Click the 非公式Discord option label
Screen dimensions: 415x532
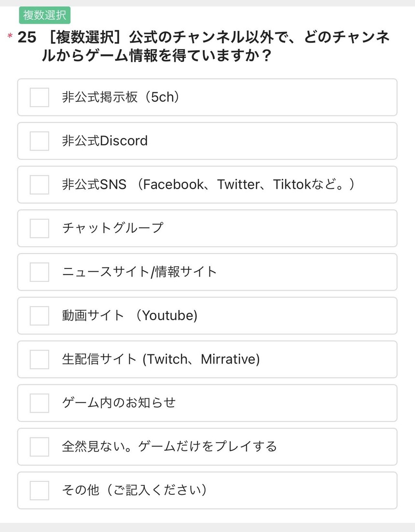pyautogui.click(x=105, y=141)
